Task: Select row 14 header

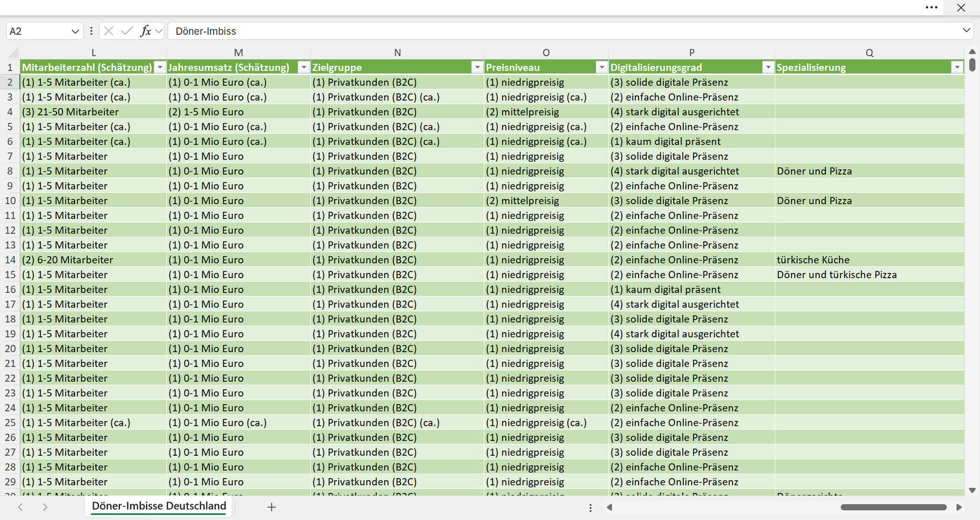Action: (10, 260)
